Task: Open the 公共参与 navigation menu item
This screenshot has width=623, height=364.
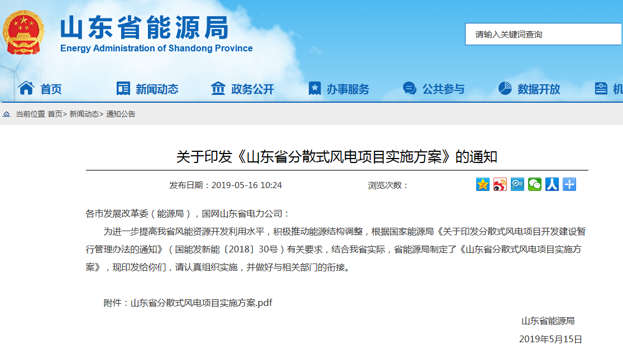Action: pyautogui.click(x=443, y=89)
